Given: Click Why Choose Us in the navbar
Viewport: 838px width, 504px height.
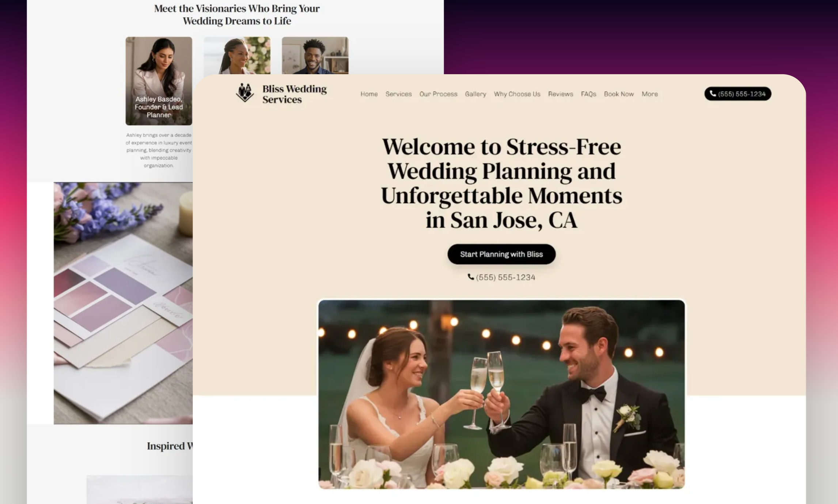Looking at the screenshot, I should point(517,94).
